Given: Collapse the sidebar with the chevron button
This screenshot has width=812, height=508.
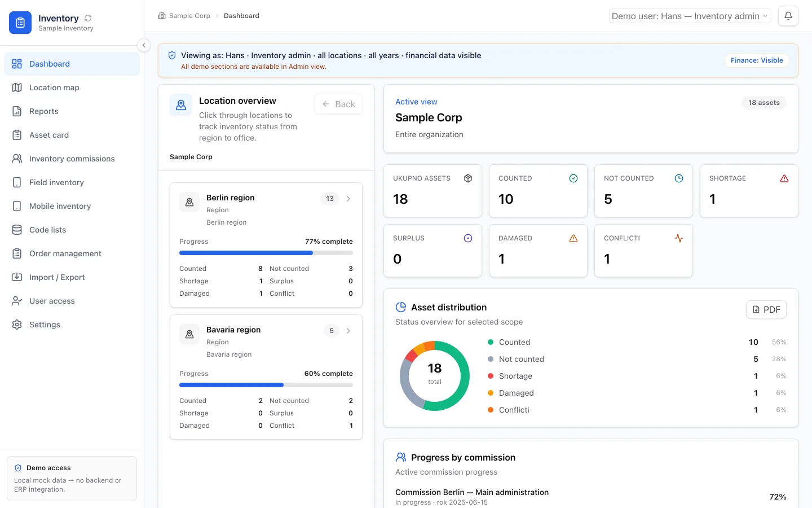Looking at the screenshot, I should (144, 45).
